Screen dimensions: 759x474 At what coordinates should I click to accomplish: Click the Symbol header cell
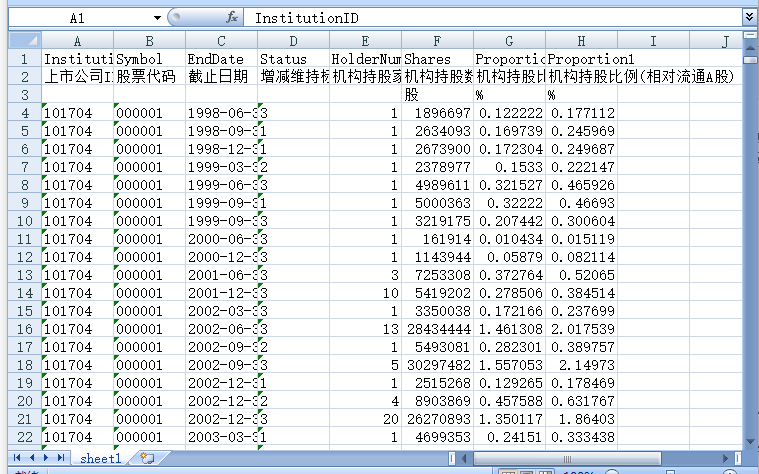150,59
